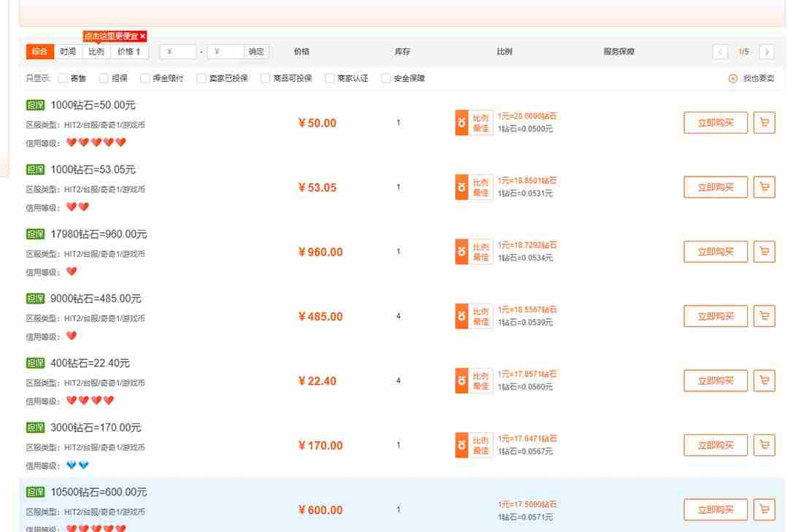Click five-heart credit rating of 1000钻石=50.00元 listing
788x532 pixels.
pyautogui.click(x=96, y=142)
